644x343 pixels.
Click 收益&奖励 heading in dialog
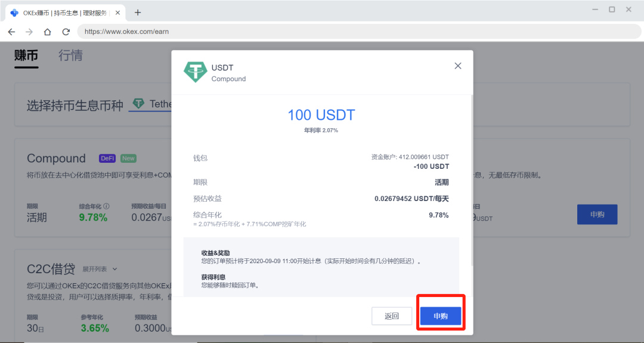[216, 253]
